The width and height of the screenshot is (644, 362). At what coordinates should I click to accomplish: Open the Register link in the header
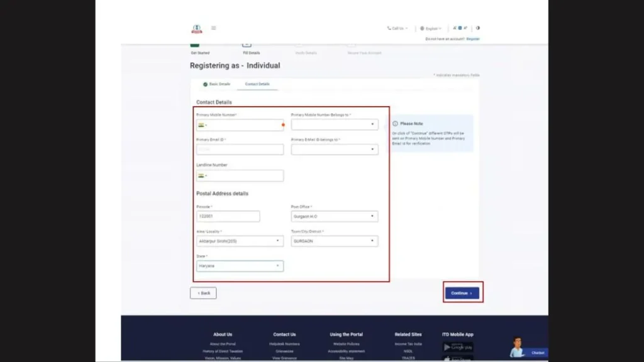coord(473,38)
